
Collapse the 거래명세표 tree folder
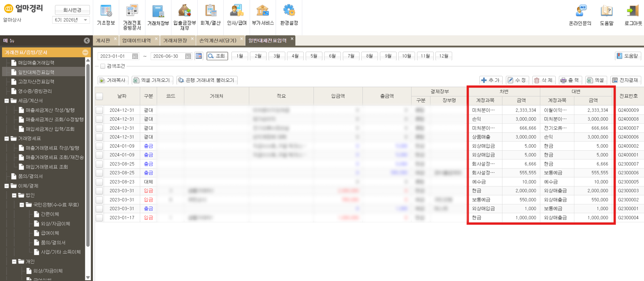(x=7, y=139)
